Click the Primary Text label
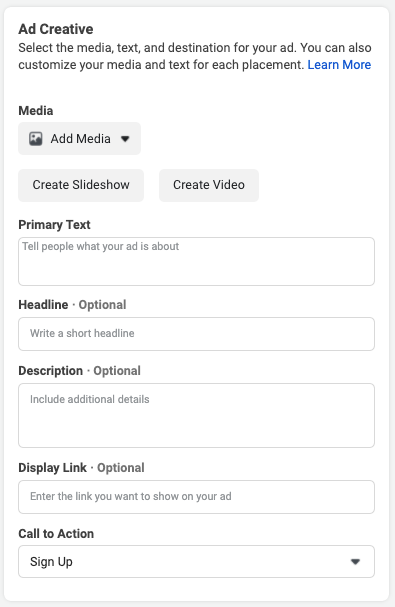Screen dimensions: 395x607 tap(54, 225)
